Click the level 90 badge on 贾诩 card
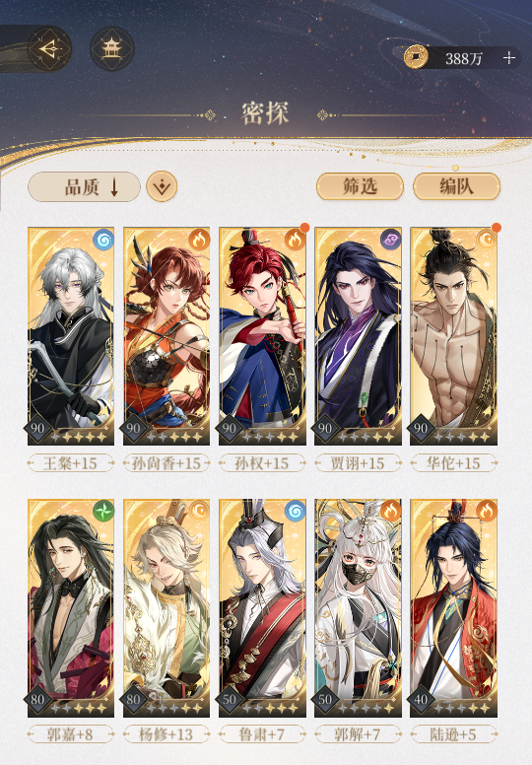Screen dimensions: 532x765 (x=325, y=429)
